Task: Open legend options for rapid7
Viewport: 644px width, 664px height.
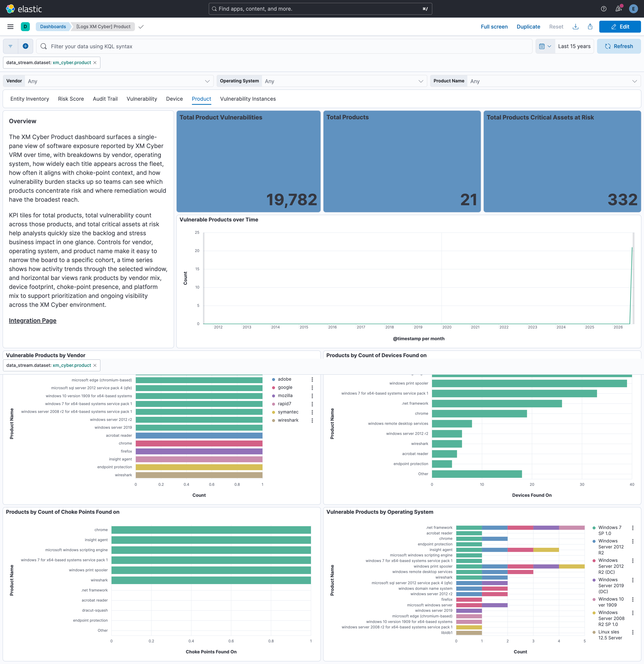Action: [x=312, y=404]
